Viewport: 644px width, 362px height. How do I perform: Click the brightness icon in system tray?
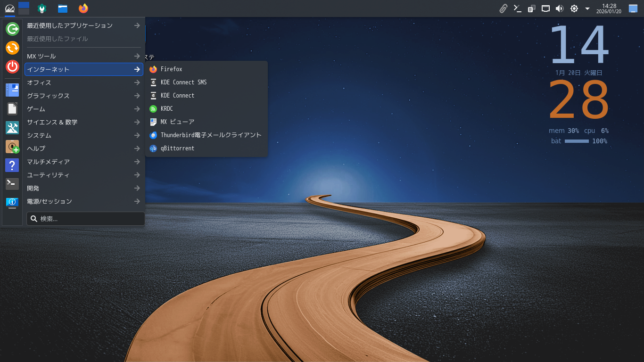tap(574, 8)
